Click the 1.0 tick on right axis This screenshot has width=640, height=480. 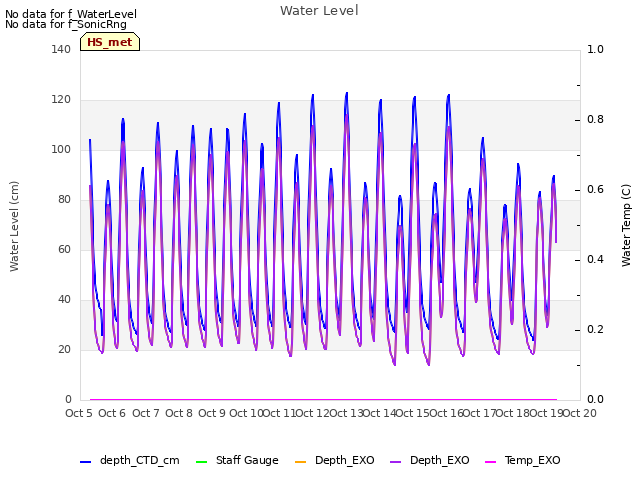595,49
